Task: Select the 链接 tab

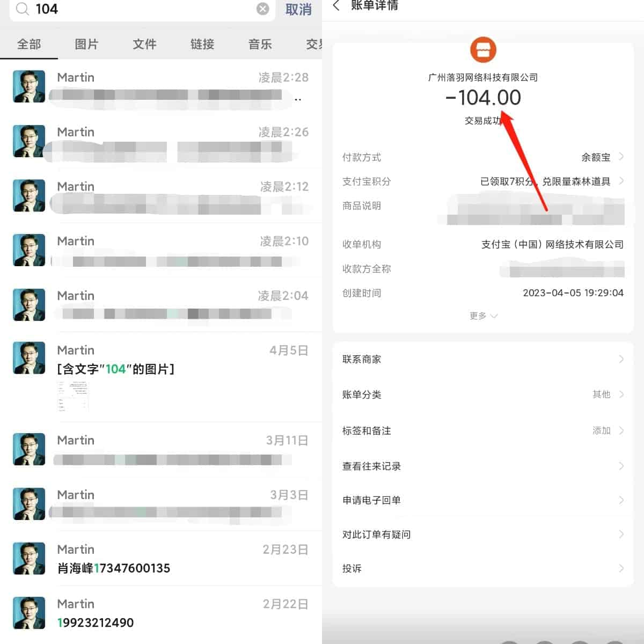Action: pyautogui.click(x=202, y=44)
